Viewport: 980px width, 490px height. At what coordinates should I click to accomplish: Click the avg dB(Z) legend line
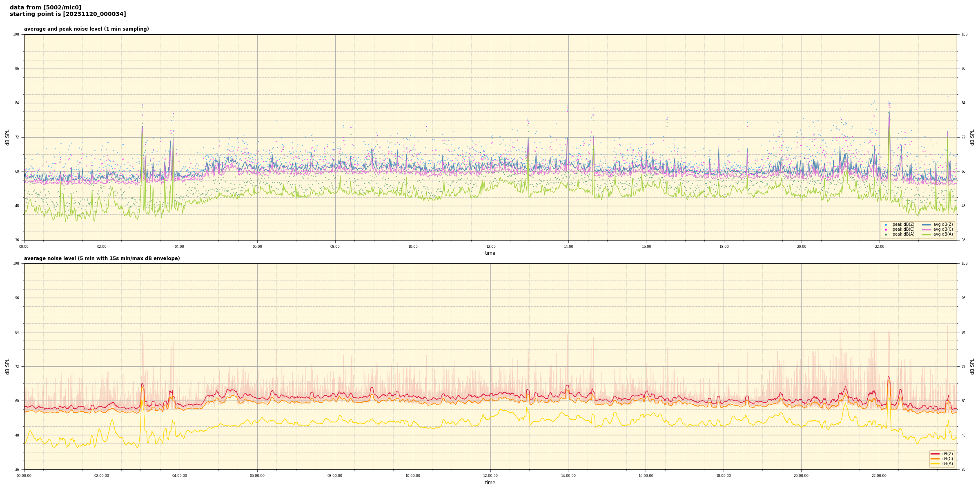coord(927,225)
